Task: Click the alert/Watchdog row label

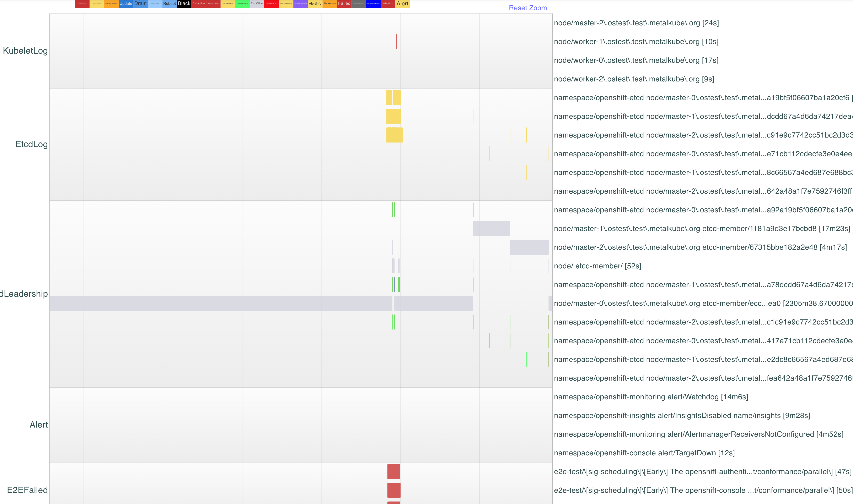Action: 651,397
